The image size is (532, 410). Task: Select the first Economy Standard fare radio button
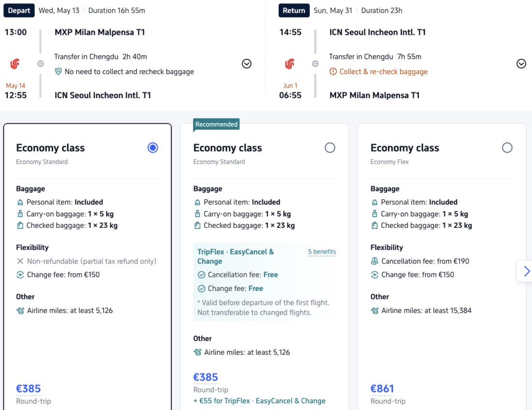tap(153, 148)
